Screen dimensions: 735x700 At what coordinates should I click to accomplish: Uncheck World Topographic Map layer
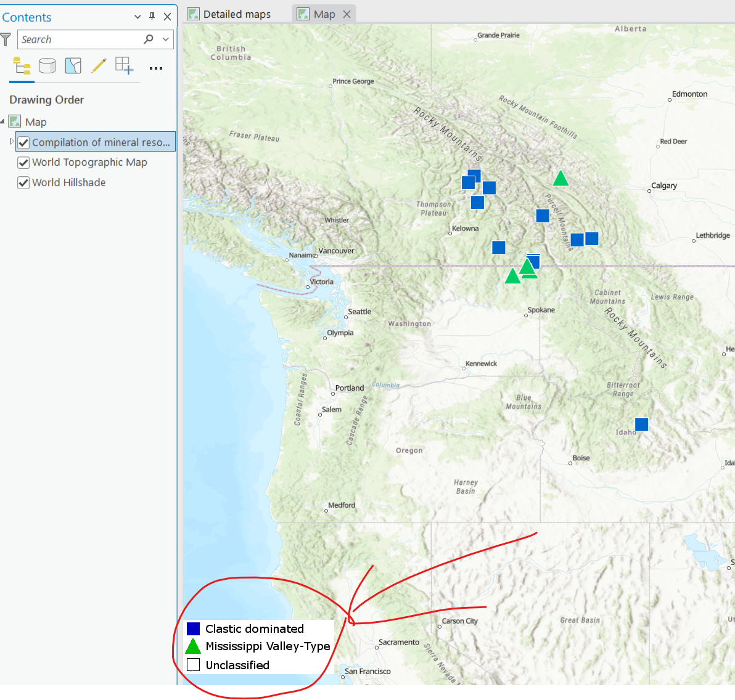tap(23, 163)
